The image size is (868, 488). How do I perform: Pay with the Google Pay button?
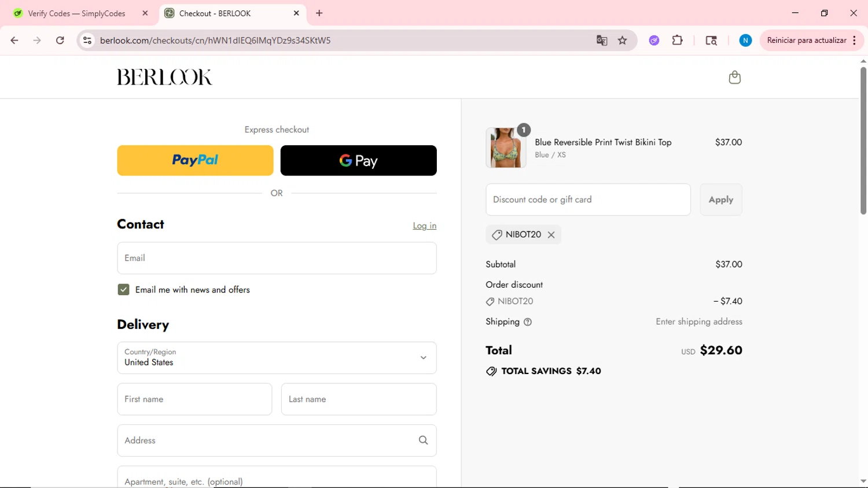pyautogui.click(x=358, y=160)
